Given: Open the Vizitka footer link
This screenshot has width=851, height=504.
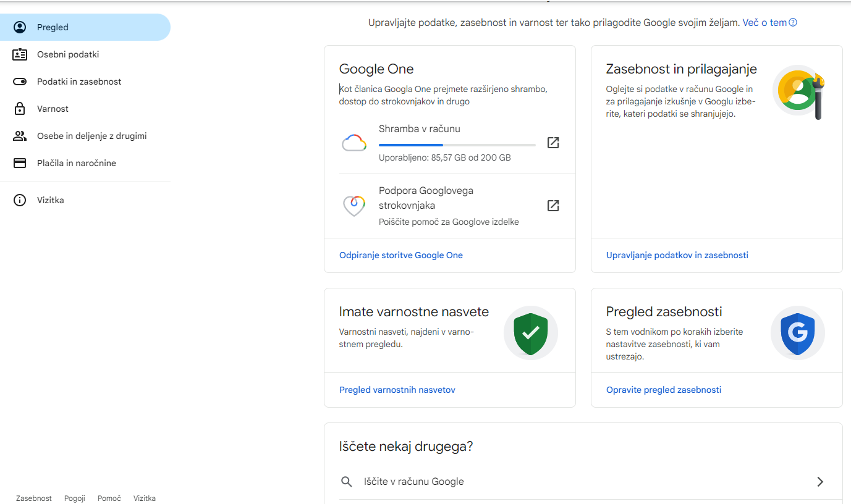Looking at the screenshot, I should [145, 498].
